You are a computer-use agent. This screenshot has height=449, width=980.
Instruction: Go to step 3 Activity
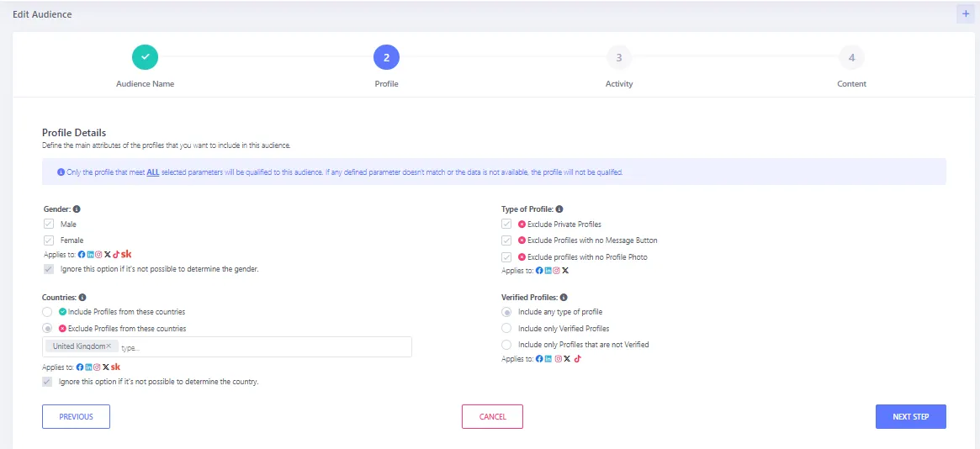tap(619, 57)
